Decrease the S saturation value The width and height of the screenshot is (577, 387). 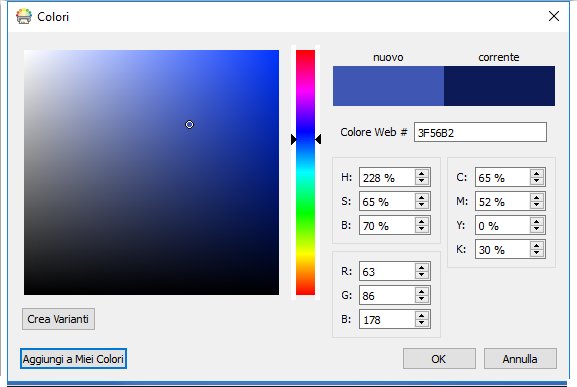[422, 205]
